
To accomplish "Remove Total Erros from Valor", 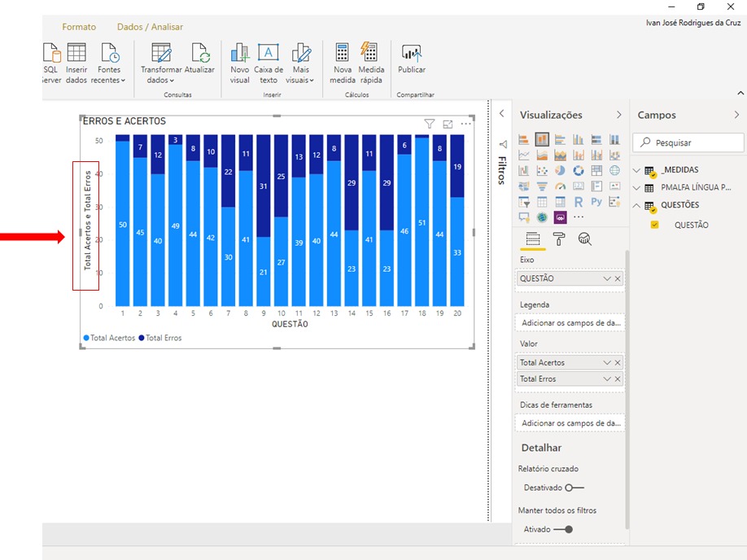I will [x=618, y=378].
